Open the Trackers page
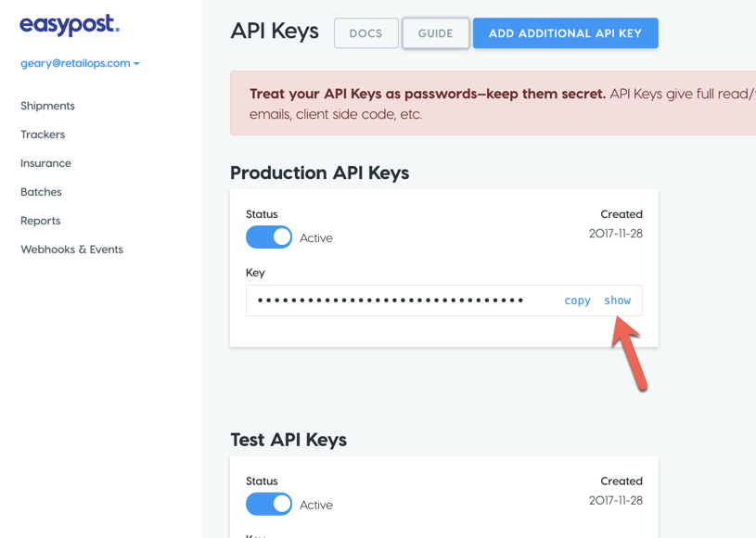 coord(43,134)
